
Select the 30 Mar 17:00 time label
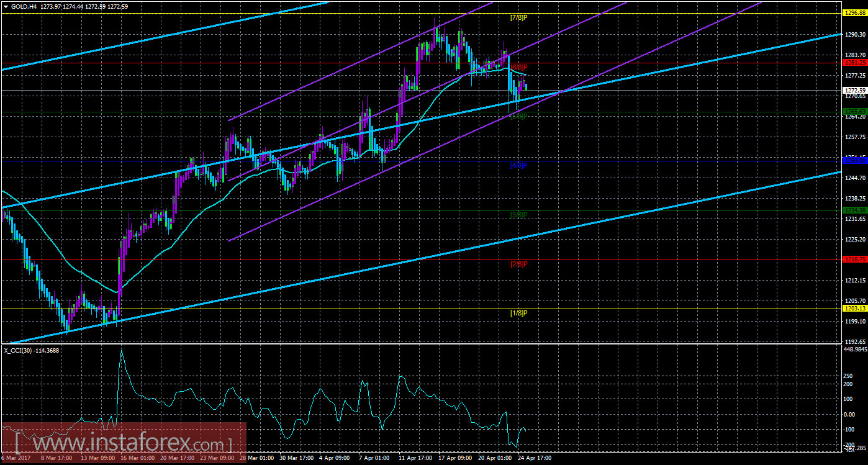pos(297,458)
